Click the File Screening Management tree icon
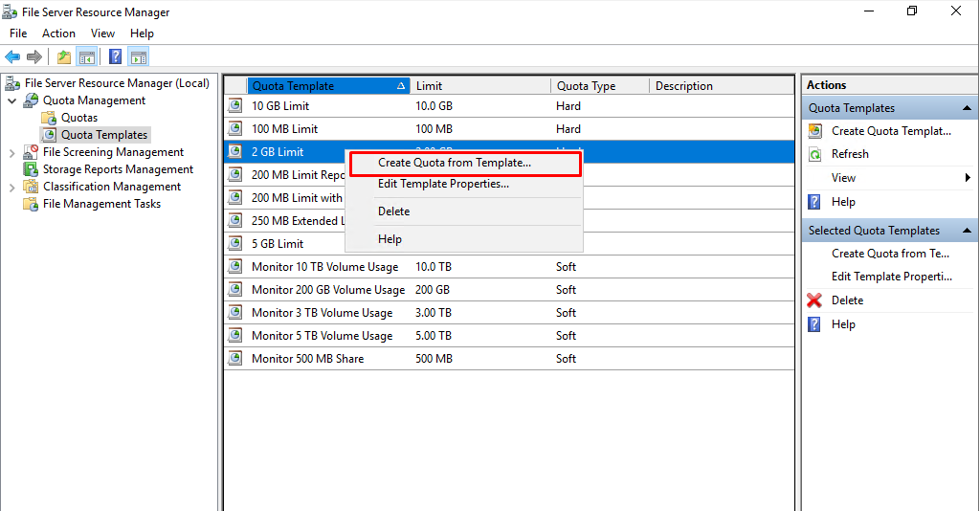Image resolution: width=980 pixels, height=511 pixels. click(31, 152)
